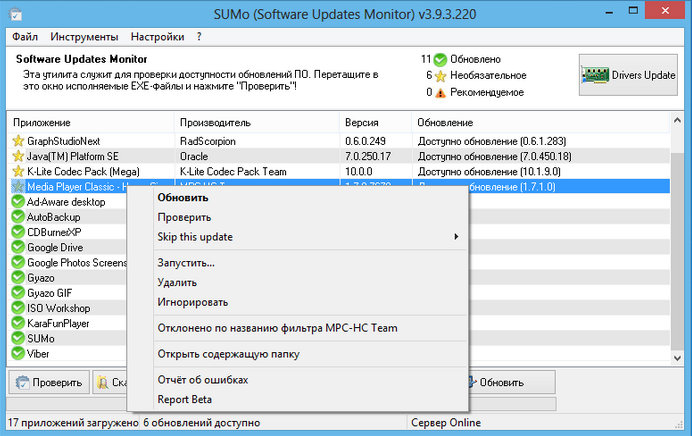
Task: Click the Gyazo row's green check icon
Action: pos(18,278)
